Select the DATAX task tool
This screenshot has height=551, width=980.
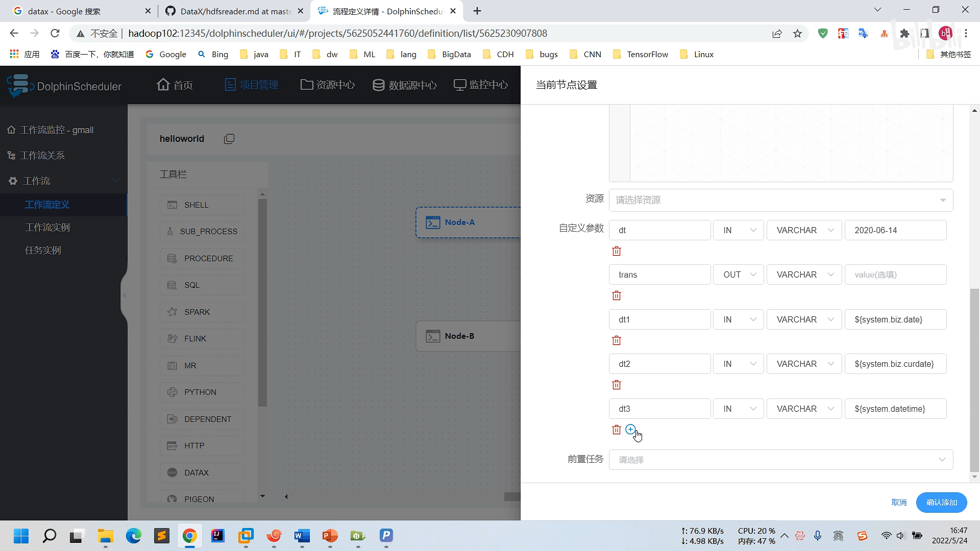coord(202,472)
